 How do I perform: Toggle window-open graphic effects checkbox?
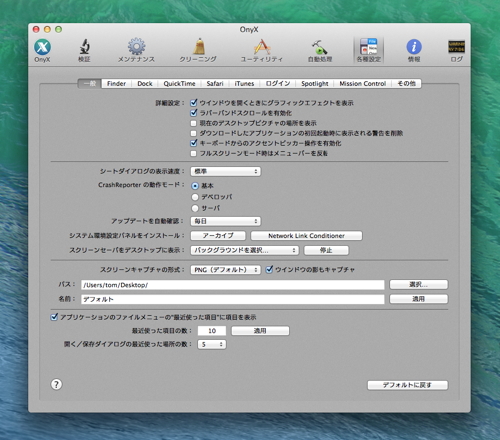[x=194, y=103]
